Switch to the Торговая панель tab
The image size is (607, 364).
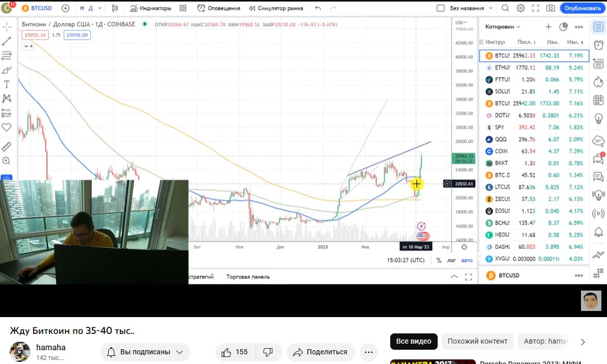[248, 277]
